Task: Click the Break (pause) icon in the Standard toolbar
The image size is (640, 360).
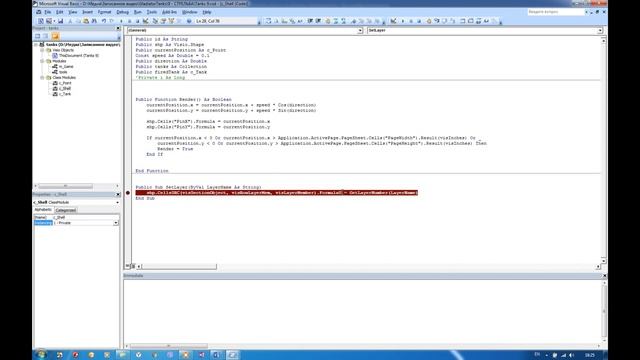Action: click(x=129, y=21)
